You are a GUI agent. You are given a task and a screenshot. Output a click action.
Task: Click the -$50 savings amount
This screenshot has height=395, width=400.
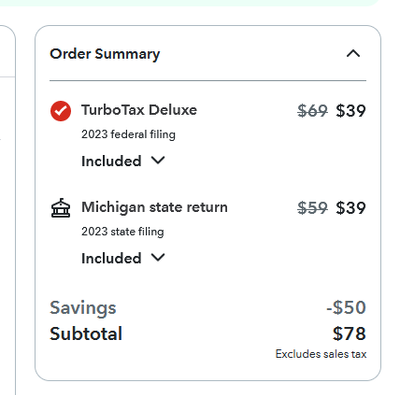(346, 307)
